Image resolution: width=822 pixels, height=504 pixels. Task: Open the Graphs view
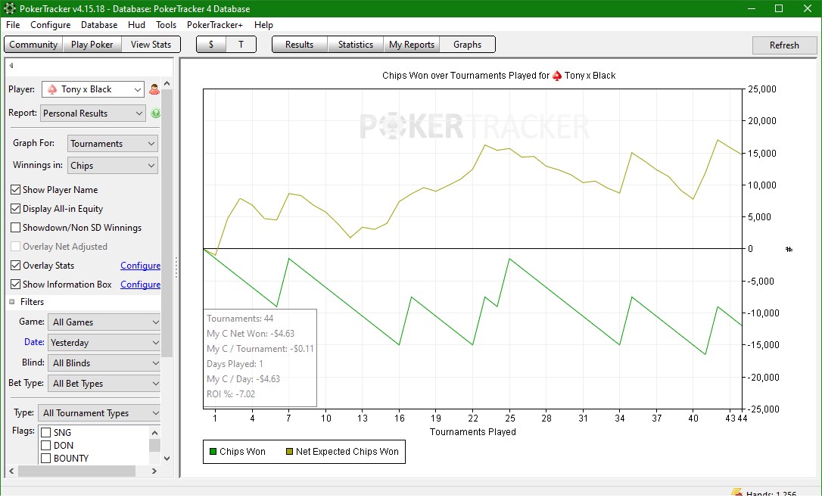[467, 45]
